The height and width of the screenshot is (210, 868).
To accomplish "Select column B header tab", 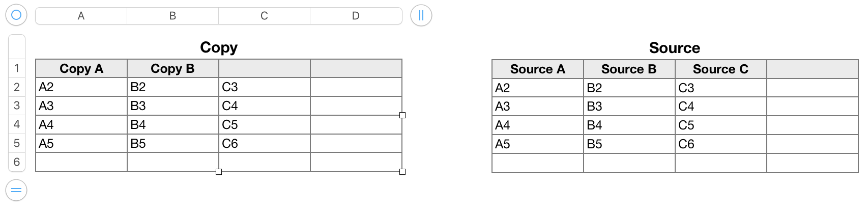I will [172, 16].
